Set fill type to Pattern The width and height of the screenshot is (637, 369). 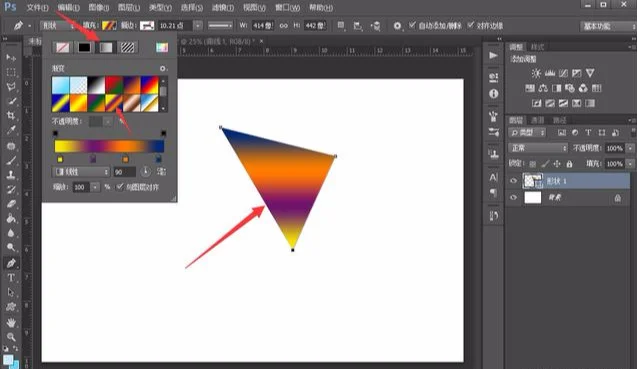point(127,48)
